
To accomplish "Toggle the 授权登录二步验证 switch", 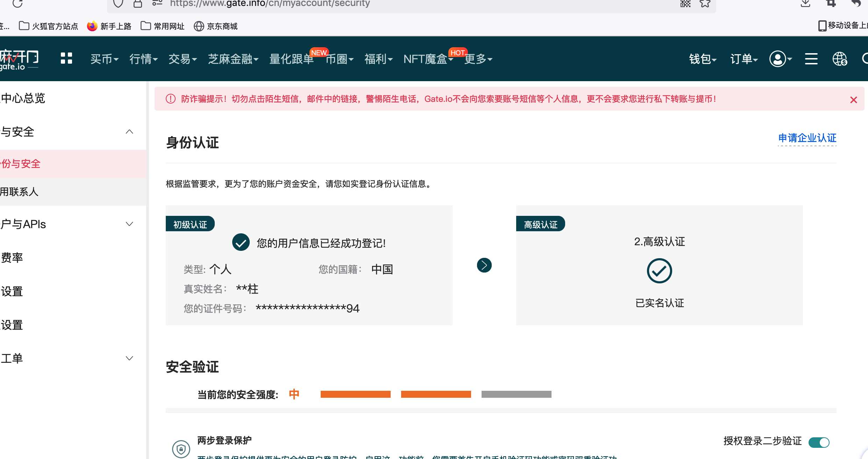I will [x=819, y=442].
